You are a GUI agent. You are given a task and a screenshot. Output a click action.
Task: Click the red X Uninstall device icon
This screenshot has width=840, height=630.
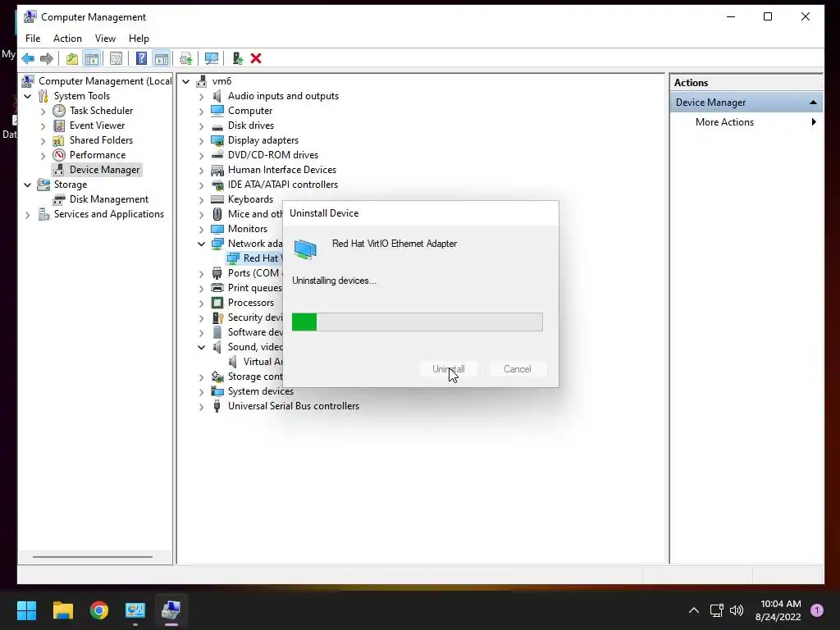click(256, 58)
